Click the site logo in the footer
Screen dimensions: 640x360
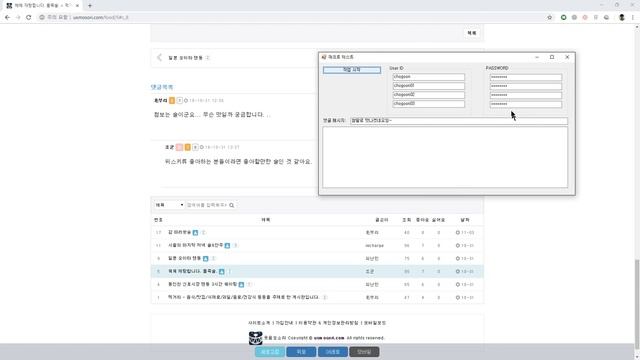pos(256,338)
